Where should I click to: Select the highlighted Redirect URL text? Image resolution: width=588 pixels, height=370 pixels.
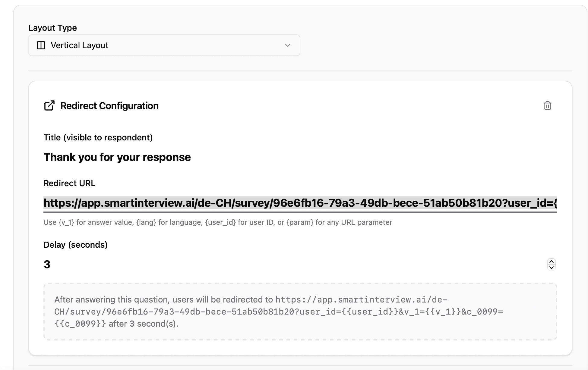point(271,203)
